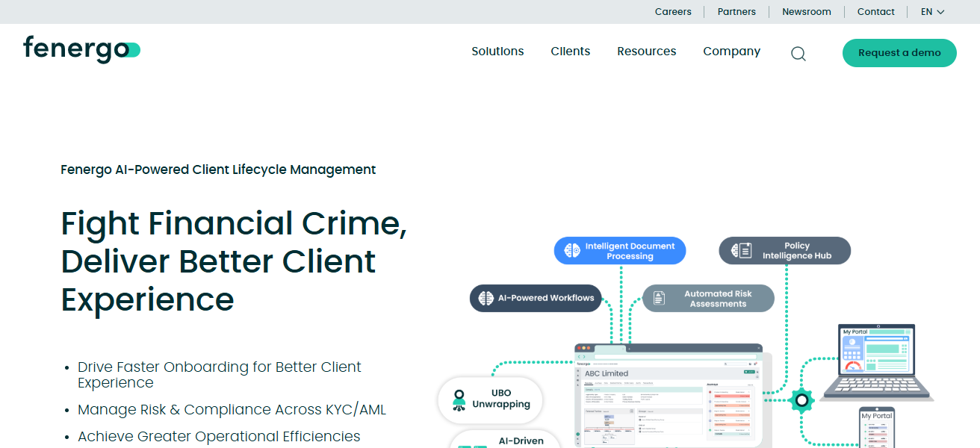
Task: Go to the Careers page link
Action: tap(673, 12)
